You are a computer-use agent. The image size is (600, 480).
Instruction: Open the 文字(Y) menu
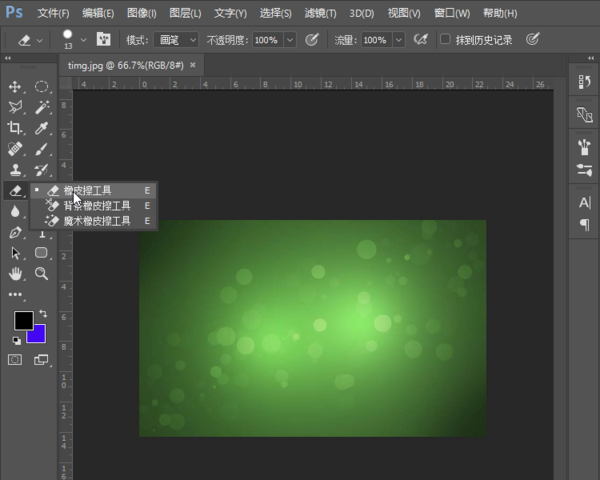(x=230, y=13)
